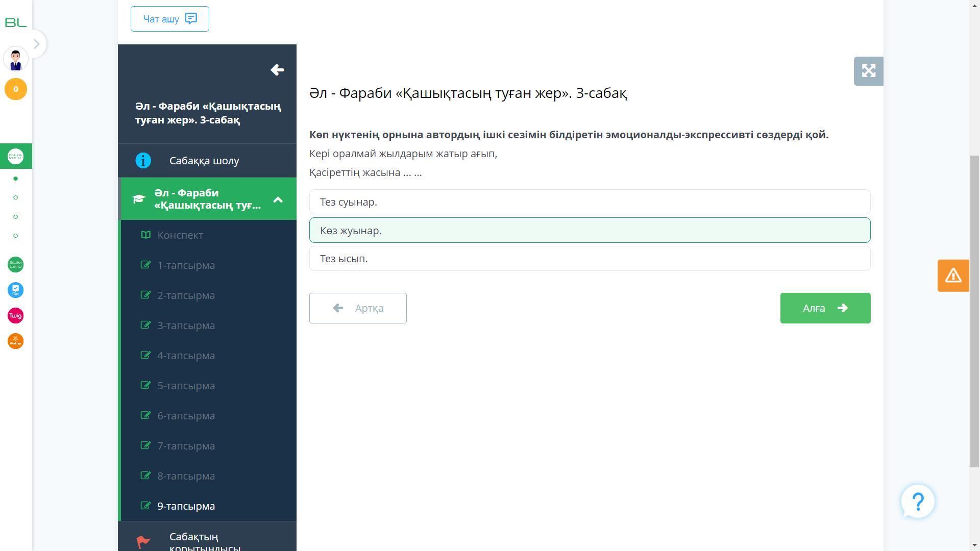This screenshot has height=551, width=980.
Task: Open the Online Mektep sidebar icon
Action: [x=16, y=156]
